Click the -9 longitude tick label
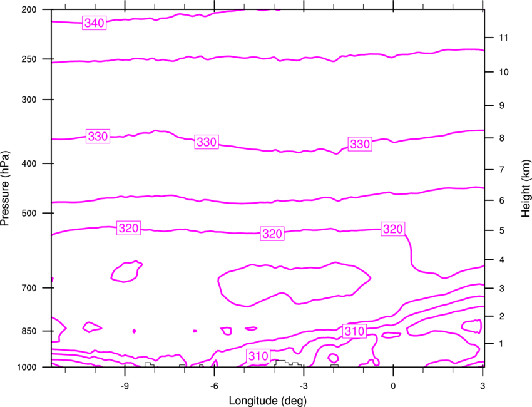532x407 pixels. pyautogui.click(x=125, y=386)
